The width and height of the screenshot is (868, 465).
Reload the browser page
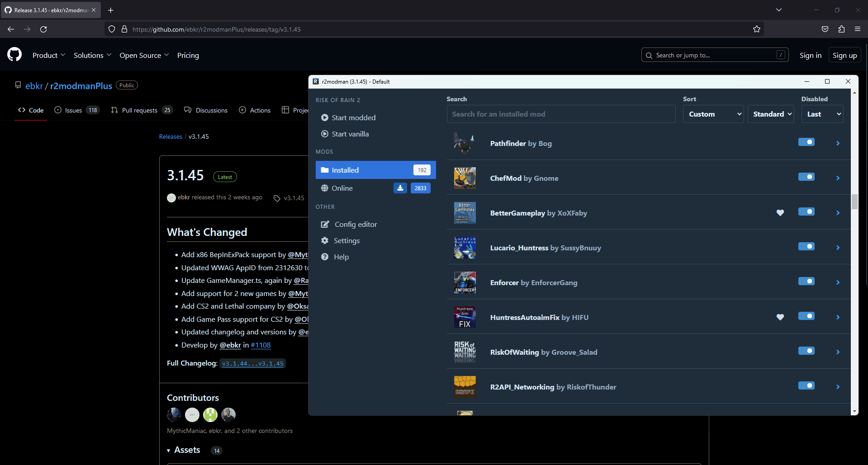[43, 29]
